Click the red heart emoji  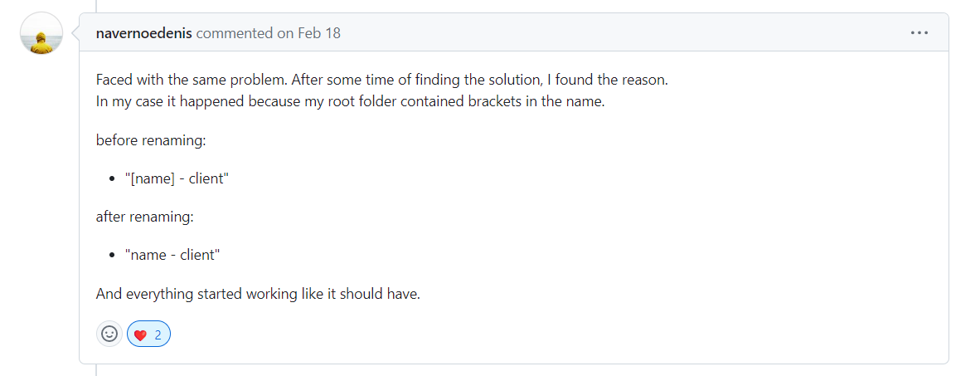pyautogui.click(x=141, y=334)
